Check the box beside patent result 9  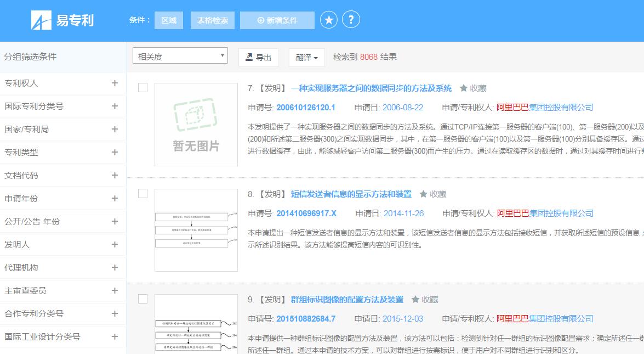tap(143, 299)
